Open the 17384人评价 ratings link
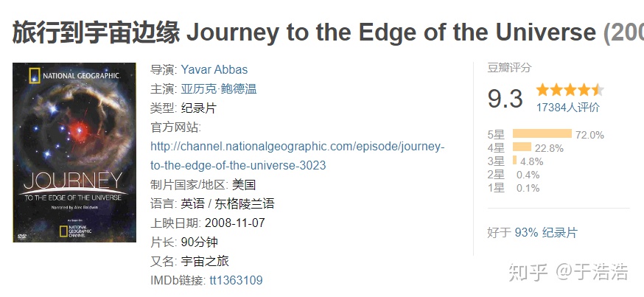The height and width of the screenshot is (297, 644). (567, 107)
